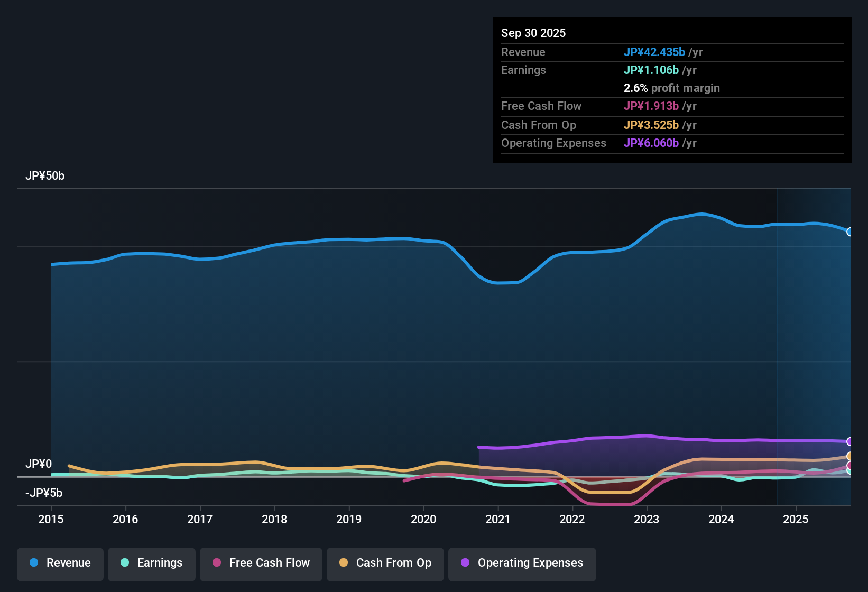The width and height of the screenshot is (868, 592).
Task: Toggle the Free Cash Flow legend button
Action: click(x=261, y=563)
